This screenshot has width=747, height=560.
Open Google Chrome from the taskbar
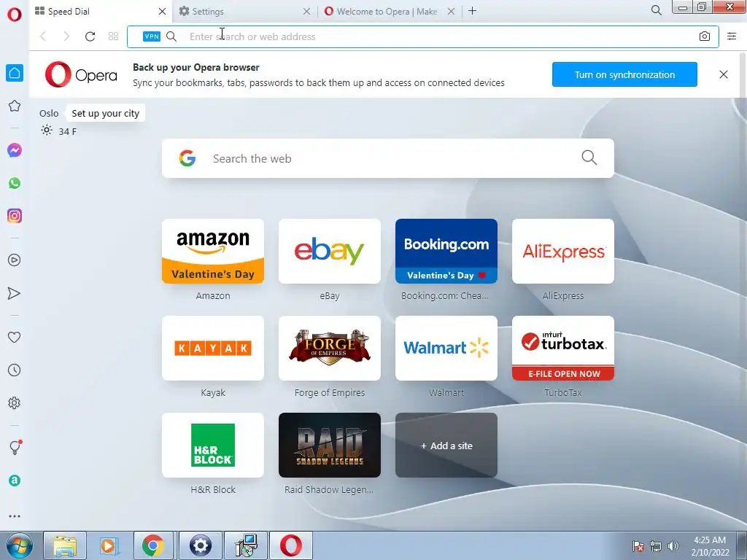(x=152, y=545)
